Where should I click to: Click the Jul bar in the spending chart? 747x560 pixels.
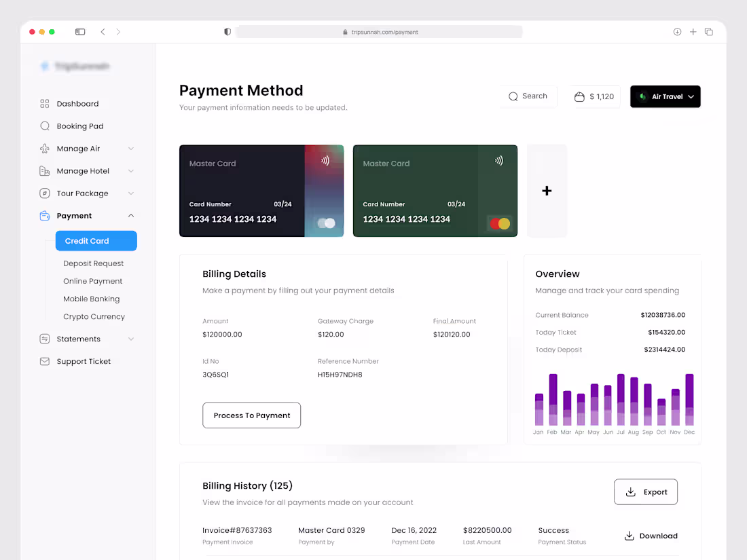coord(621,400)
